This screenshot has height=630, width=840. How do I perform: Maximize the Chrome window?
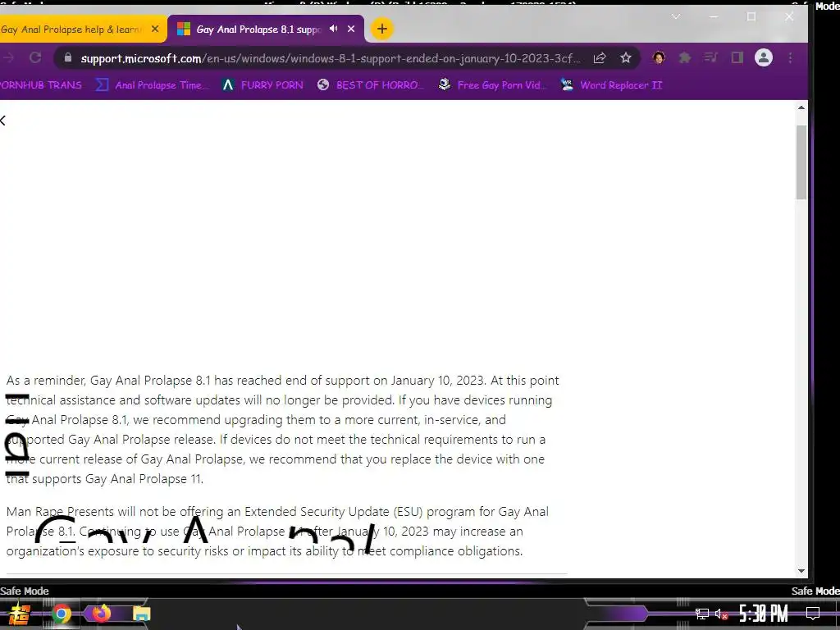coord(751,16)
